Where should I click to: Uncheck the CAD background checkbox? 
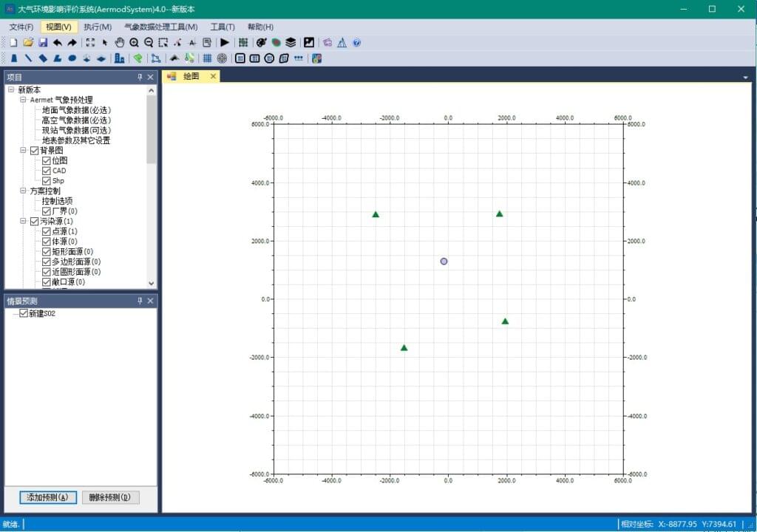pos(47,171)
